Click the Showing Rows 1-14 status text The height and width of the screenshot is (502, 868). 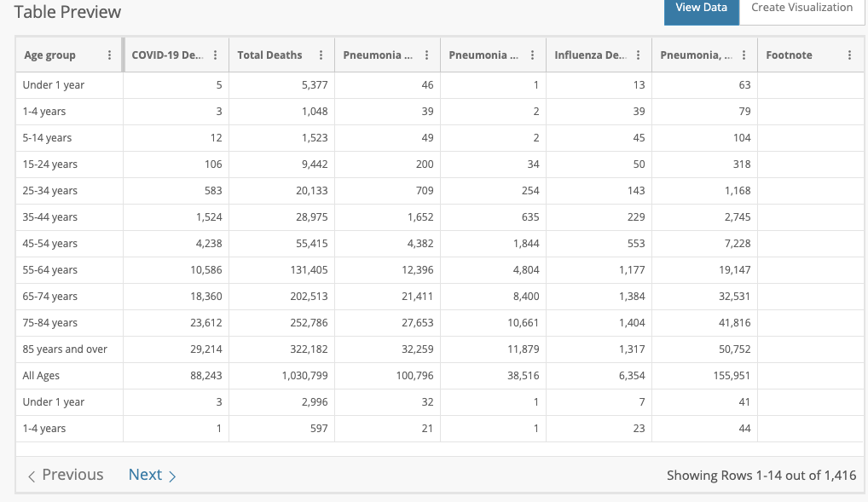pos(761,476)
